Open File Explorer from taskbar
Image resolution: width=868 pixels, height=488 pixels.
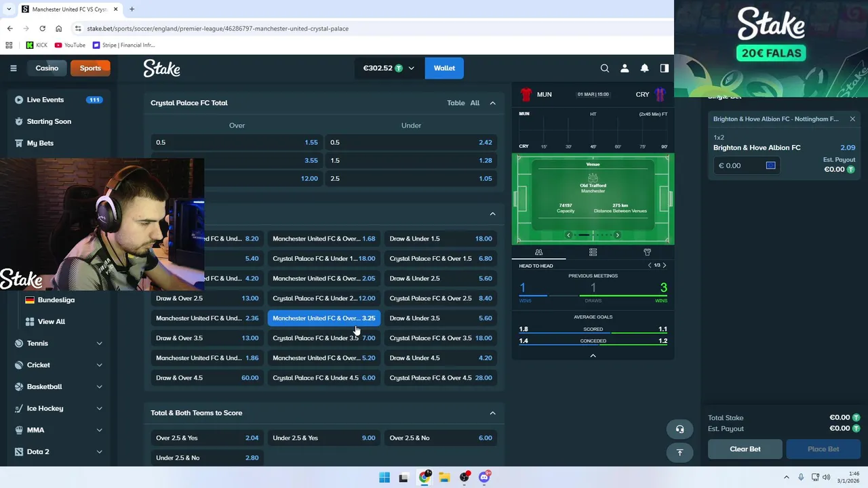pyautogui.click(x=444, y=477)
